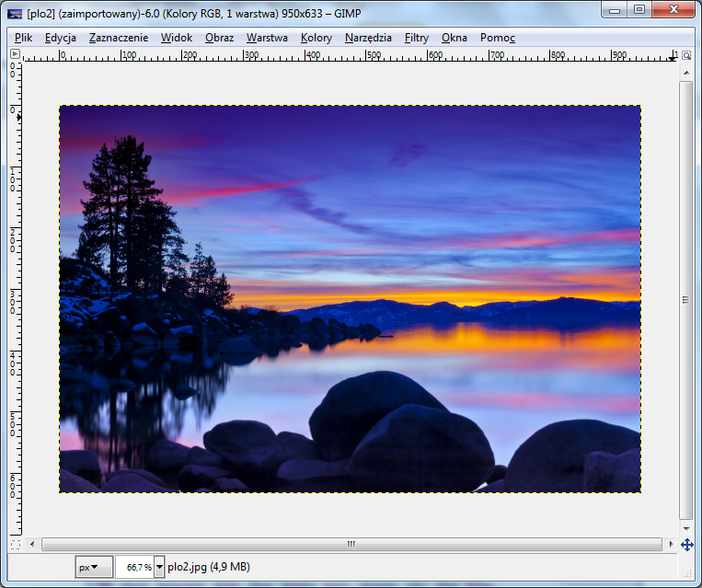702x588 pixels.
Task: Click the horizontal scrollbar thumb
Action: click(x=351, y=544)
